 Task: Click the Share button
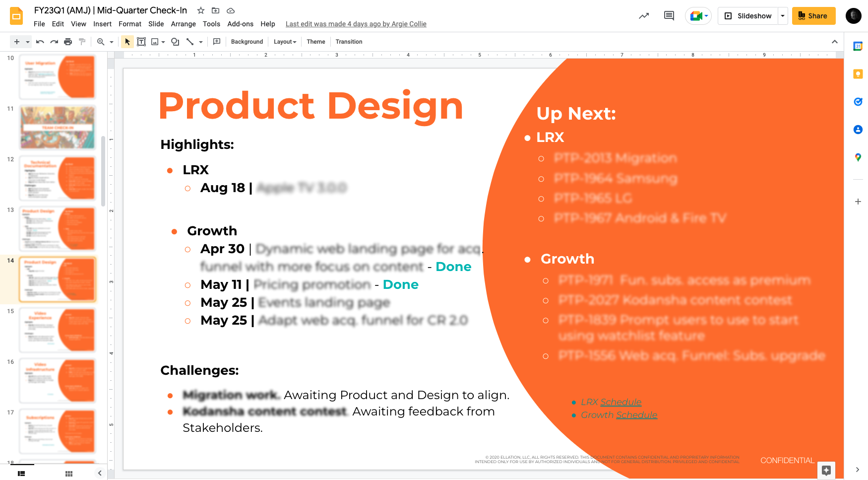(x=813, y=16)
